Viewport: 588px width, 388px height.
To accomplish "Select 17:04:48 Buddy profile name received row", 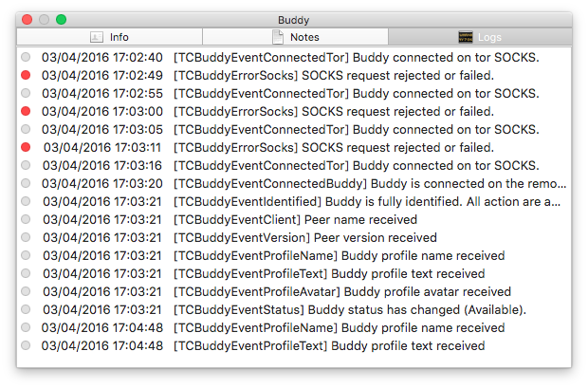I will tap(294, 327).
